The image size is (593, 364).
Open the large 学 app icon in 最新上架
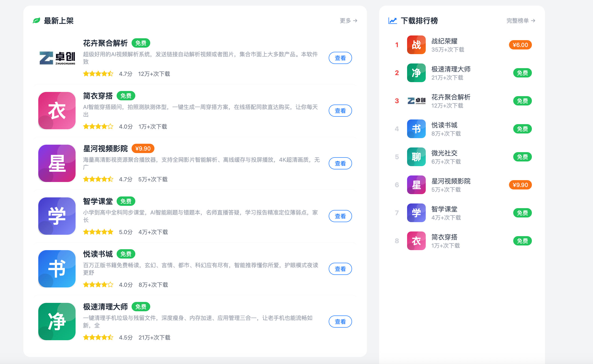click(57, 216)
